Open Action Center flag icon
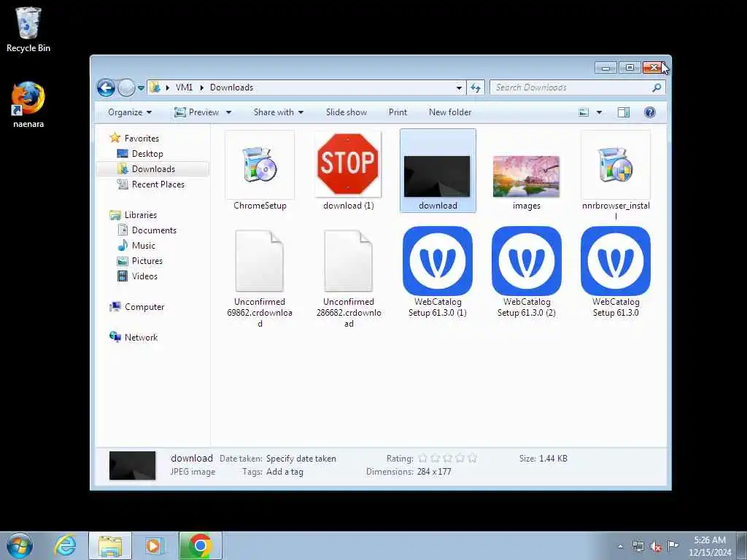The width and height of the screenshot is (747, 560). [673, 545]
